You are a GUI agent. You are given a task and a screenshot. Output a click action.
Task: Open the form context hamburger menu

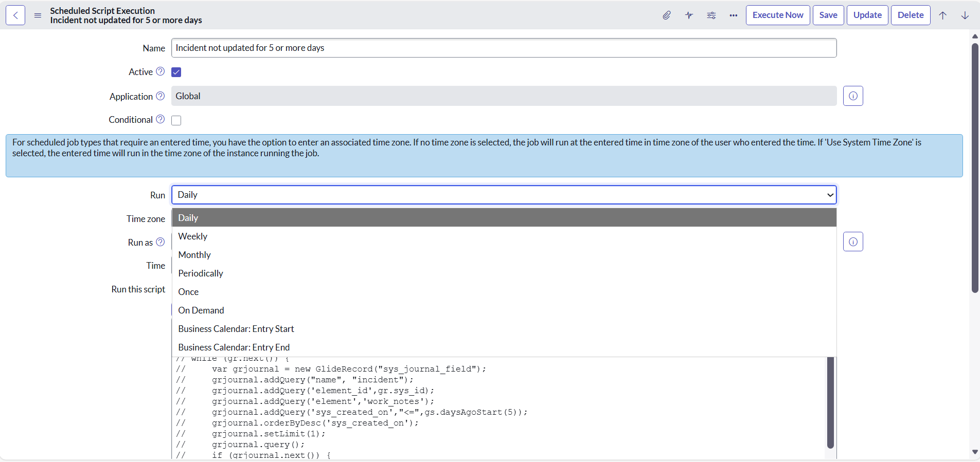[38, 15]
